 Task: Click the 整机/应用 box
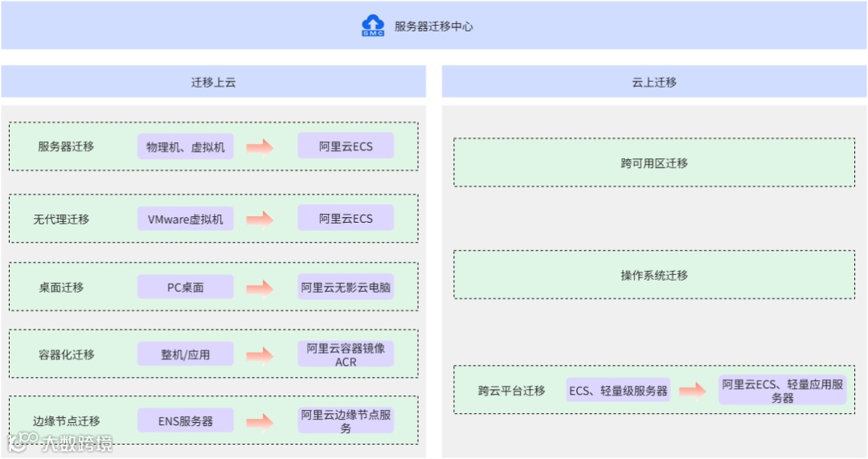click(186, 354)
